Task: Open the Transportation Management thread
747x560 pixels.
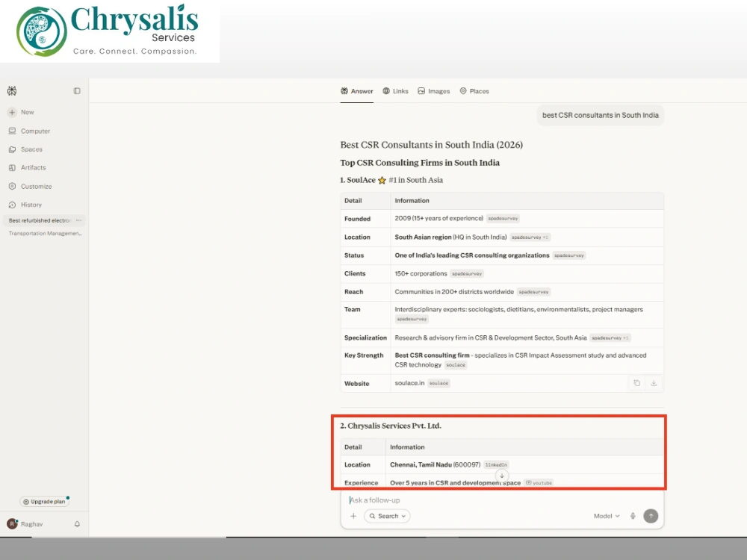Action: click(x=46, y=233)
